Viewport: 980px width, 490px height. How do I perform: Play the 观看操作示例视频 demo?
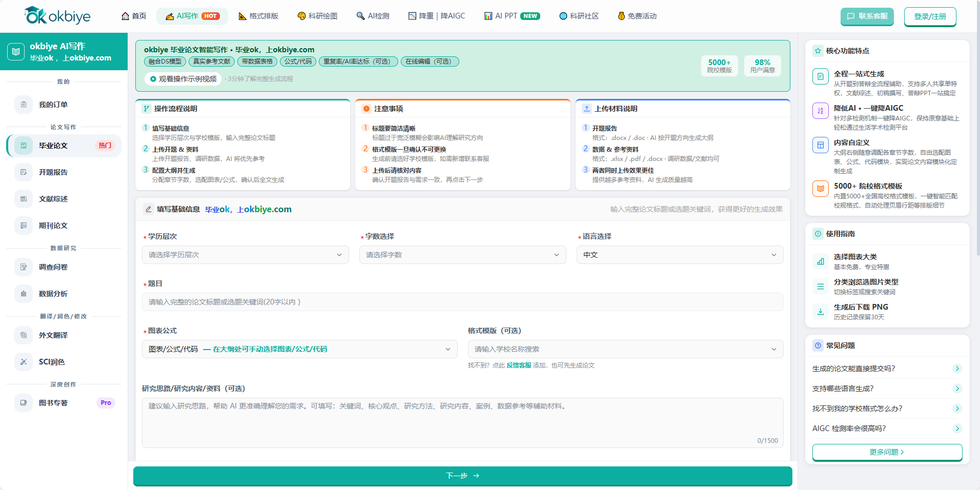(x=183, y=79)
